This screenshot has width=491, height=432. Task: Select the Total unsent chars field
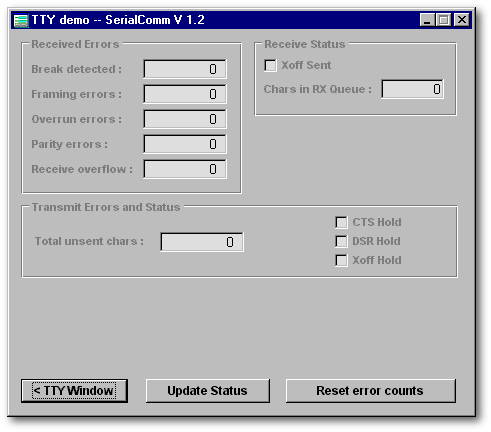point(202,242)
